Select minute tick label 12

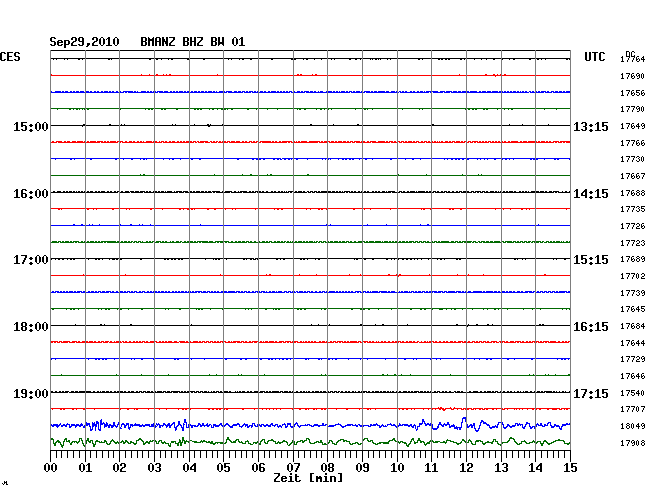click(x=466, y=467)
